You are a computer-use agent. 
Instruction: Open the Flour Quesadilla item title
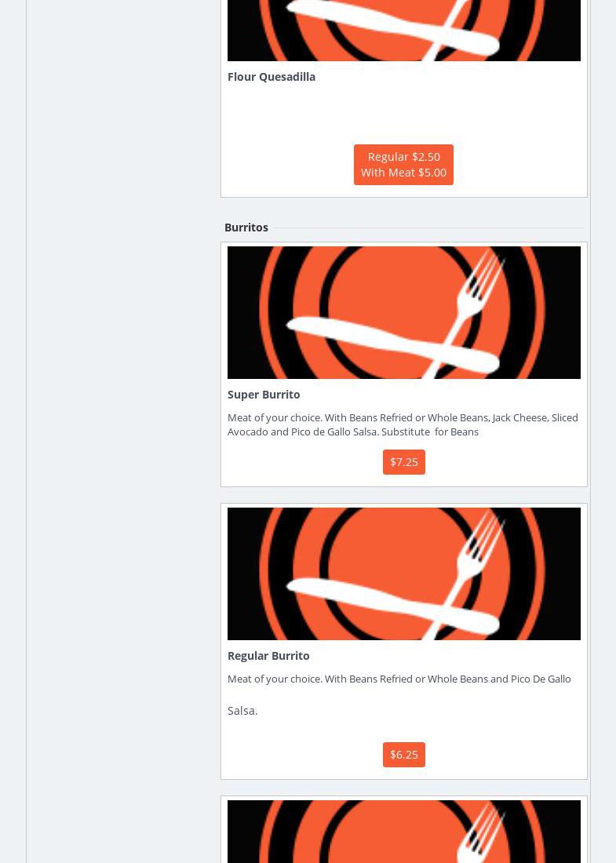pyautogui.click(x=272, y=77)
